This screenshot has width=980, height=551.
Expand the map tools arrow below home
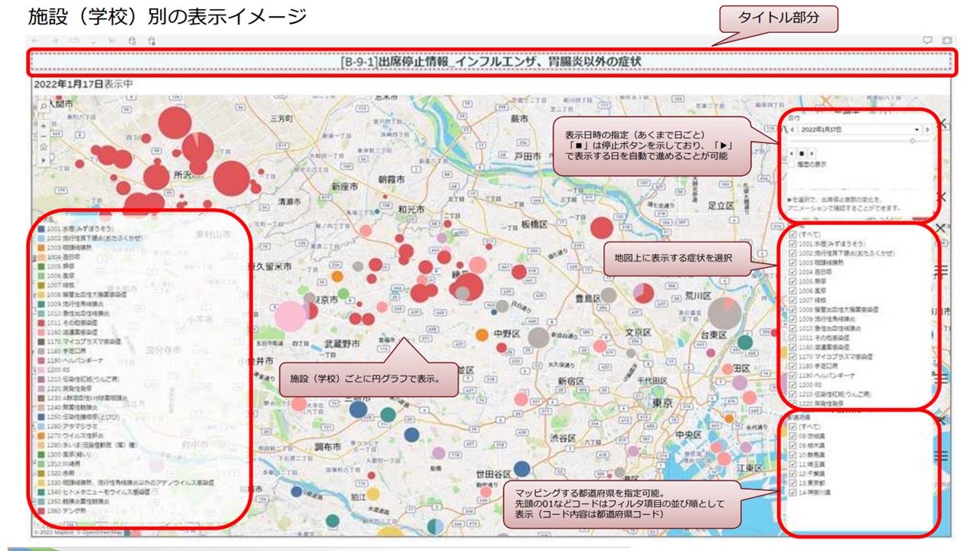43,159
